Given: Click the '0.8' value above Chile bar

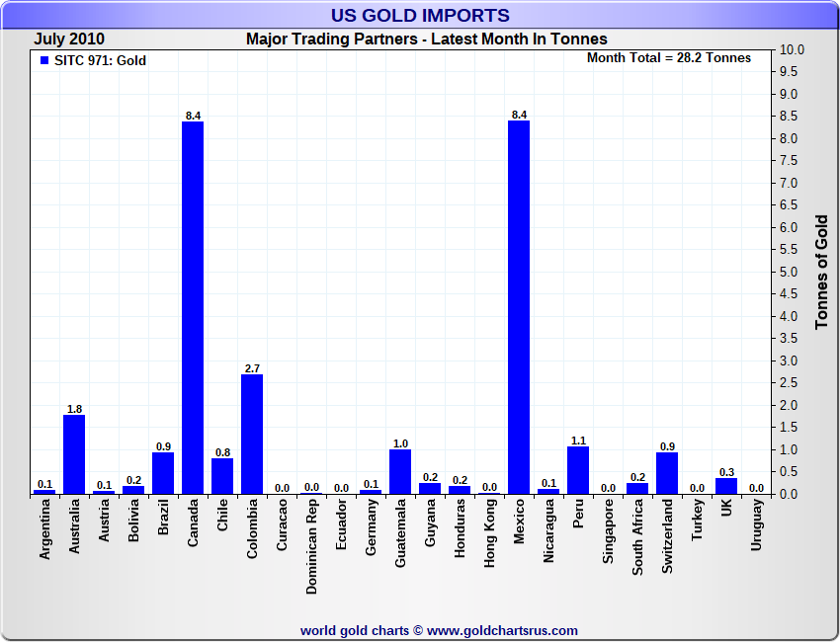Looking at the screenshot, I should click(223, 452).
